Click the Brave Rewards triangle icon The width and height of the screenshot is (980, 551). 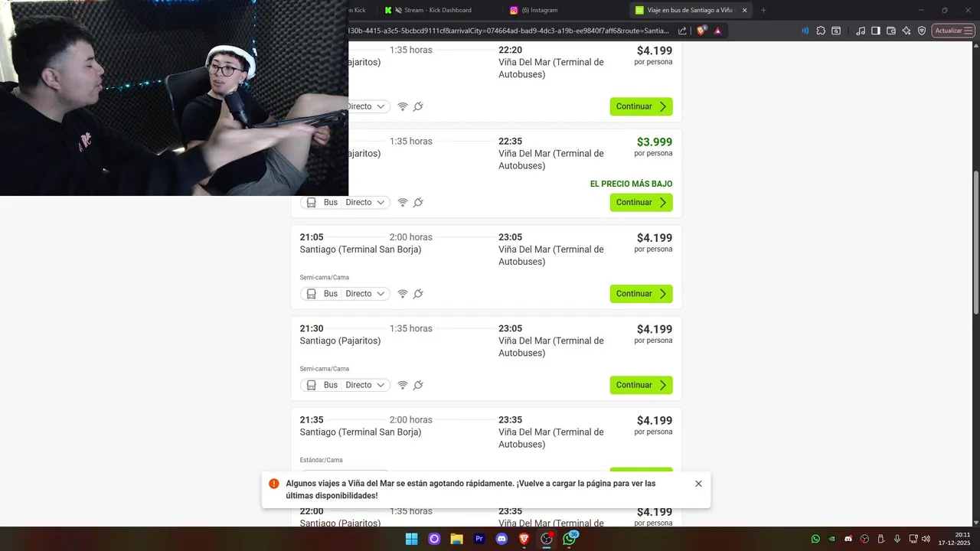tap(717, 31)
